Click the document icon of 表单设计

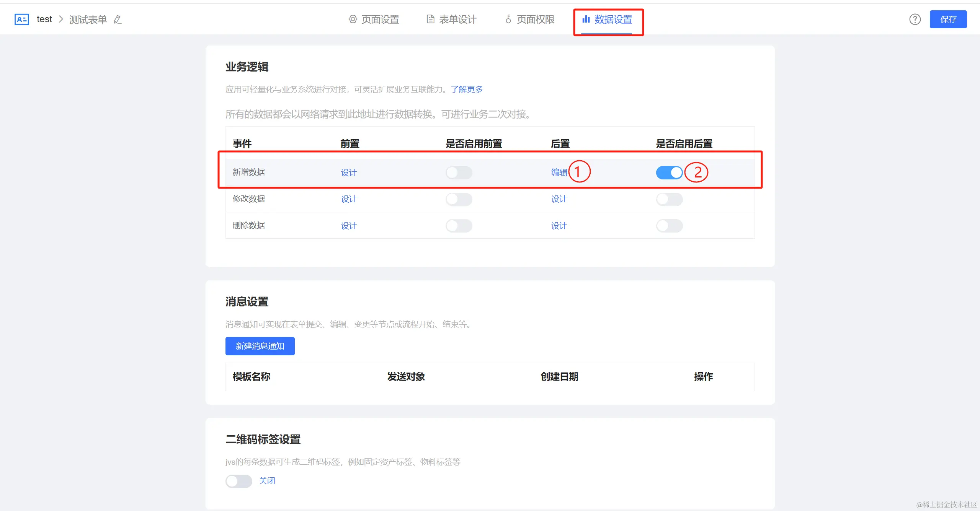tap(430, 19)
